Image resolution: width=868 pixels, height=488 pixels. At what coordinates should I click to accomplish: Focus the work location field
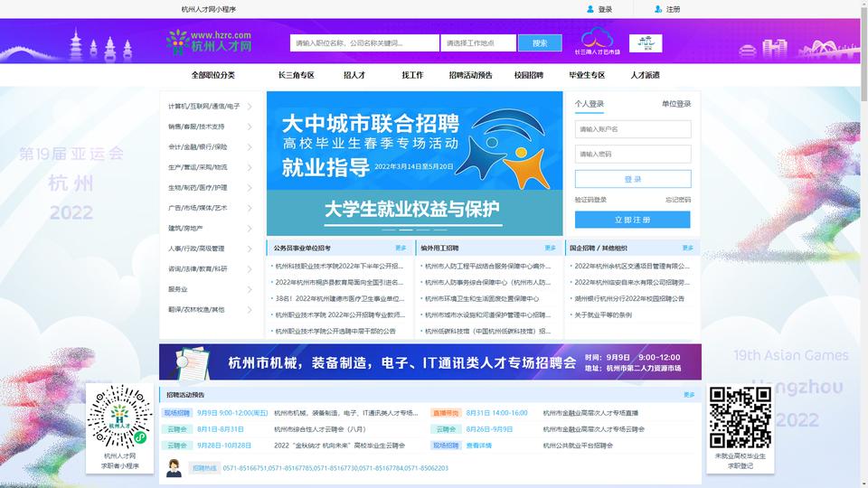(478, 43)
